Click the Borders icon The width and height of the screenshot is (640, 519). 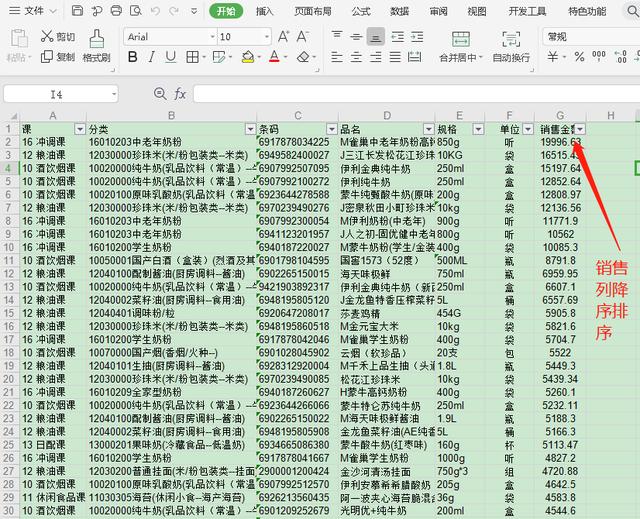[x=192, y=57]
